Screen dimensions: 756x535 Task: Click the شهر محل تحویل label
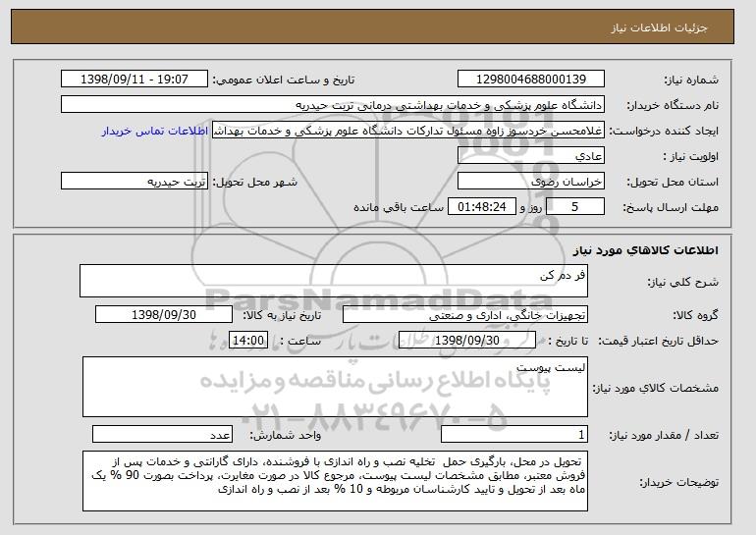click(255, 182)
